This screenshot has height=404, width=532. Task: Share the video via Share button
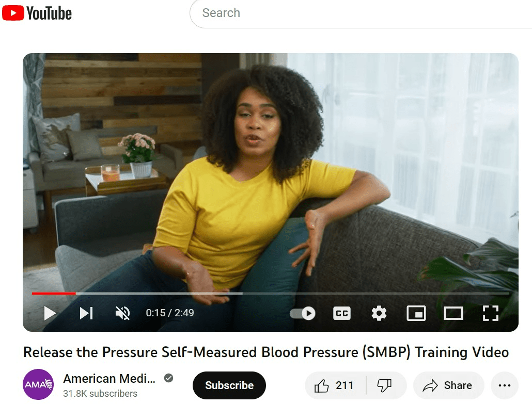(x=448, y=385)
